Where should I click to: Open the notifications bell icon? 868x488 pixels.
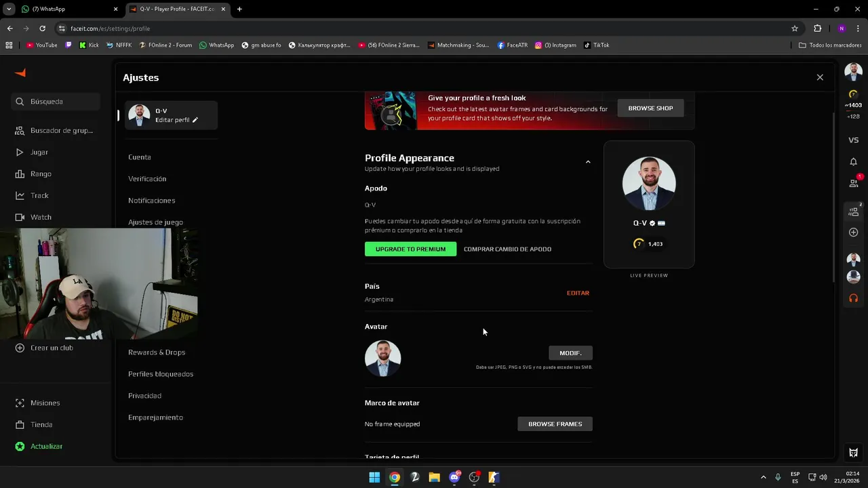coord(853,162)
